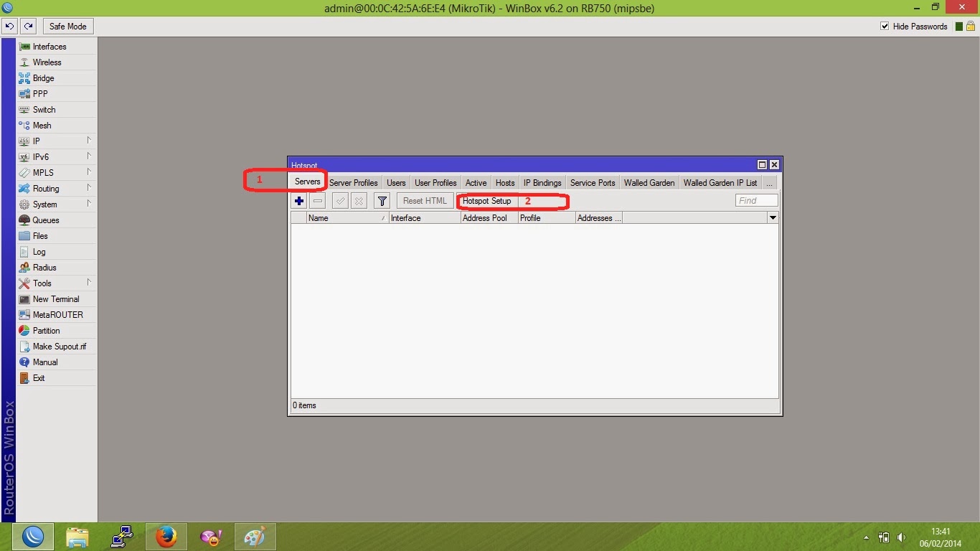
Task: Switch to the Users tab
Action: coord(396,183)
